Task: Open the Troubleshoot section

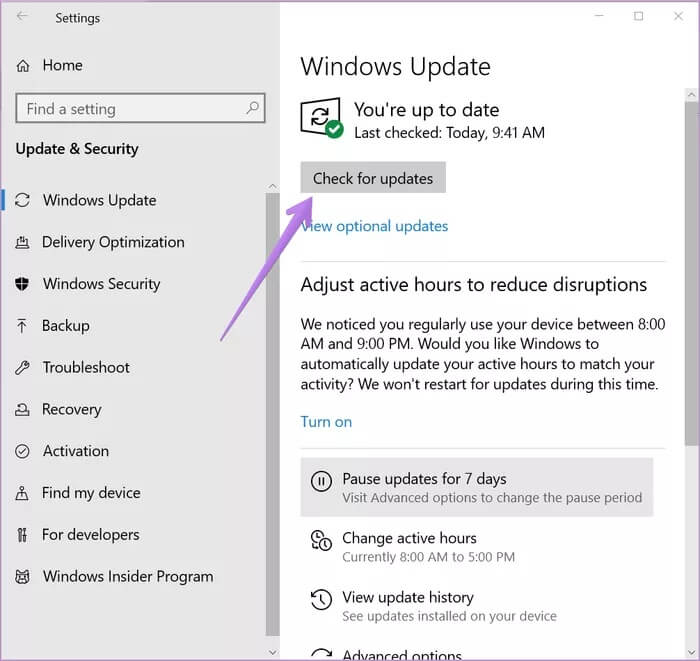Action: coord(86,368)
